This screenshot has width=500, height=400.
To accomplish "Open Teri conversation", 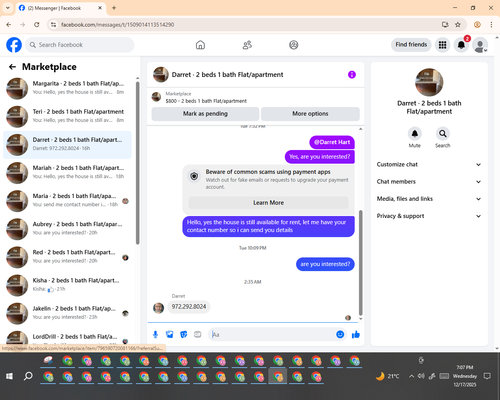I will tap(67, 116).
